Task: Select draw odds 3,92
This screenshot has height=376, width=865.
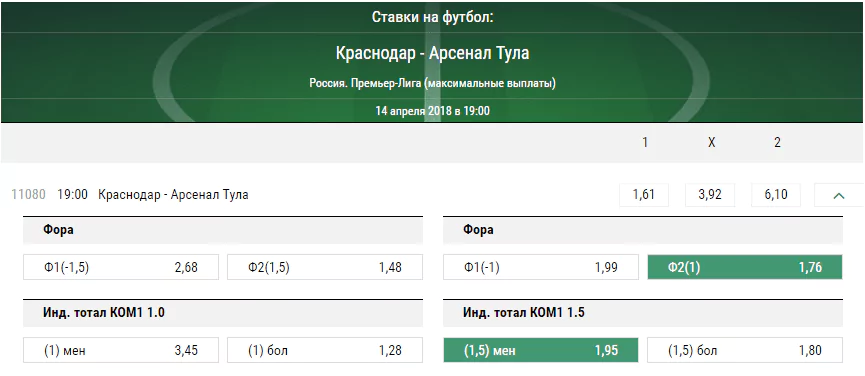Action: 710,195
